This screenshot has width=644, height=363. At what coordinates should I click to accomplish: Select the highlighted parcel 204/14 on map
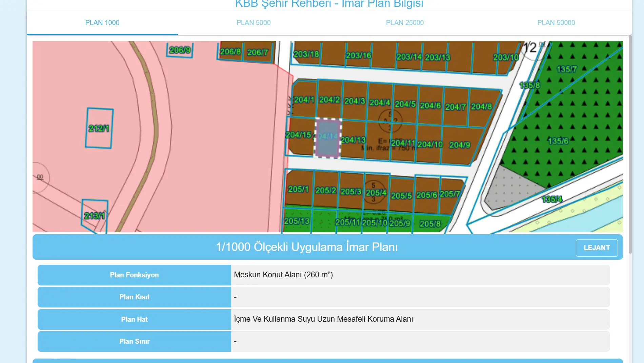click(x=328, y=138)
